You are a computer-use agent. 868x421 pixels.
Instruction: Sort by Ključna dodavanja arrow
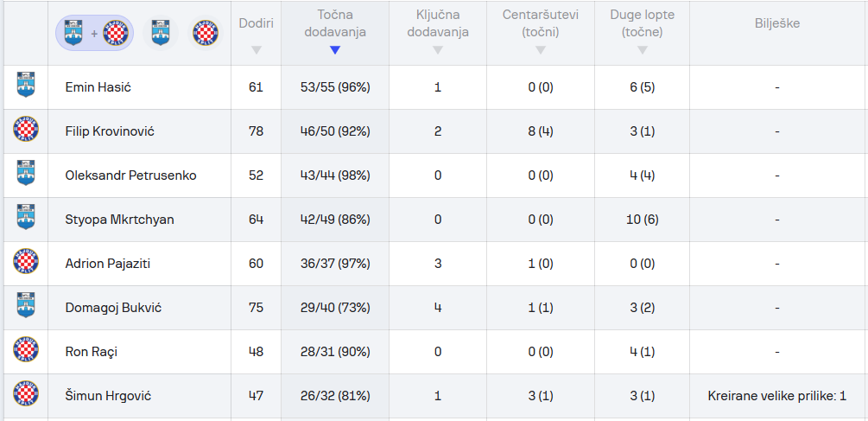[x=437, y=50]
